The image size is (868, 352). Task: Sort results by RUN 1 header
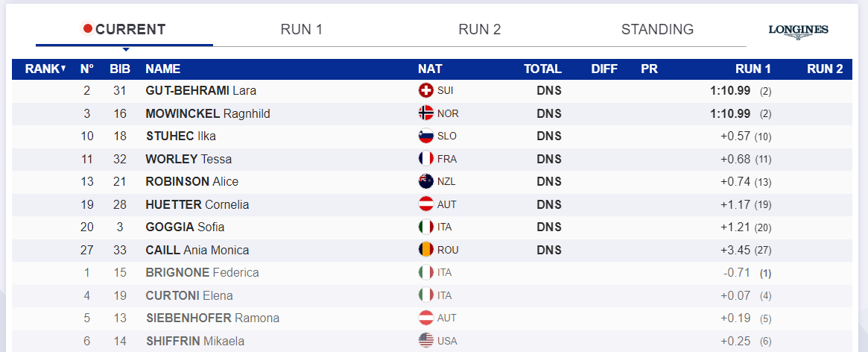point(753,69)
